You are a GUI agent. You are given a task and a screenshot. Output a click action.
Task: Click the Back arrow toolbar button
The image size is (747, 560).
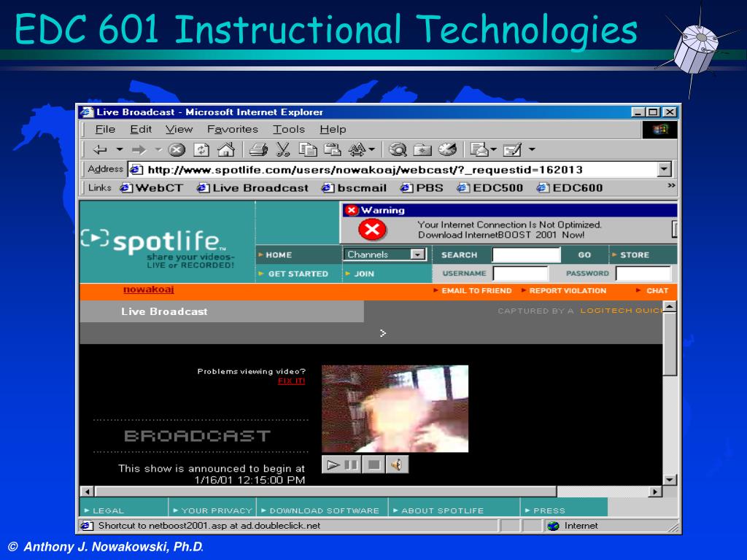[x=100, y=150]
